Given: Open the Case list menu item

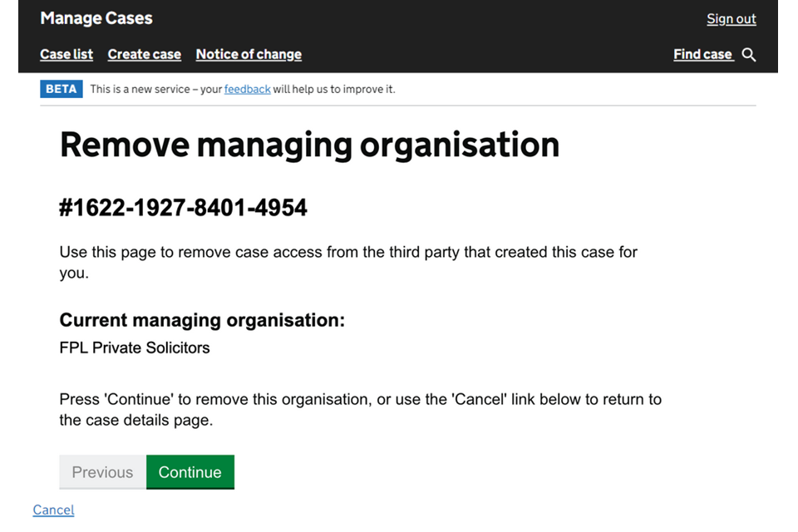Looking at the screenshot, I should 66,55.
